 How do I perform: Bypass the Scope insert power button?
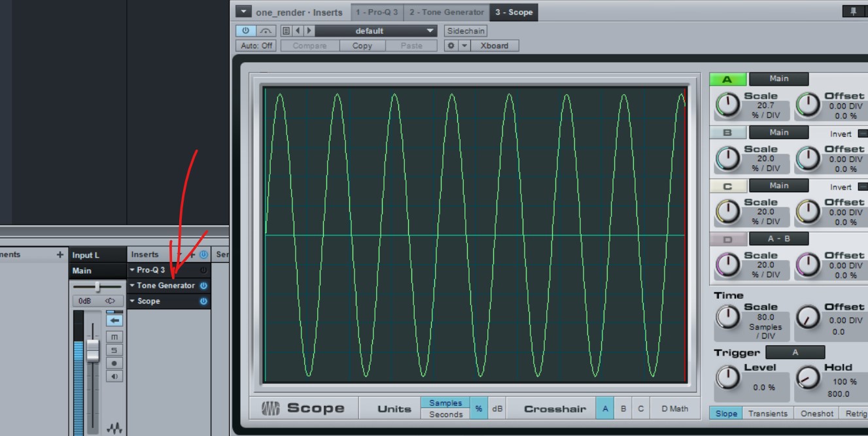click(203, 301)
